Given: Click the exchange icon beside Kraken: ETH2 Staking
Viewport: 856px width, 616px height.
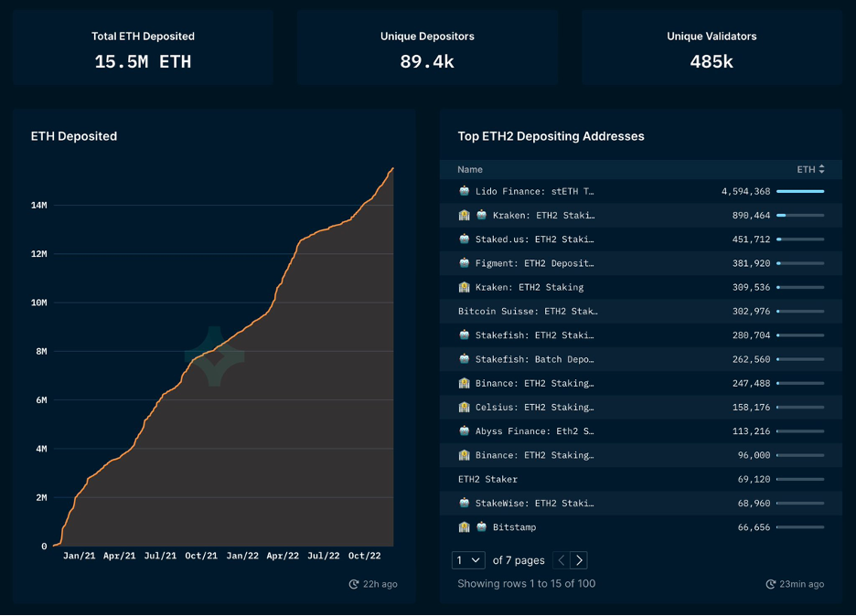Looking at the screenshot, I should coord(464,287).
